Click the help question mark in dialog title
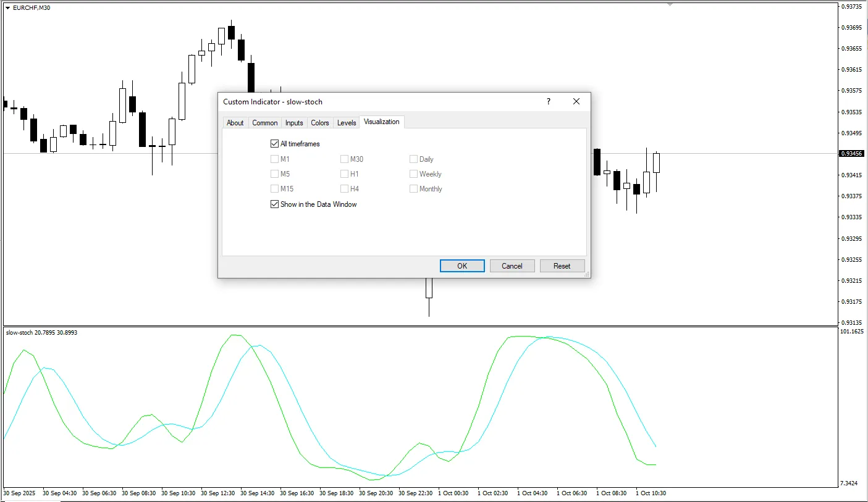This screenshot has height=502, width=868. pyautogui.click(x=548, y=102)
